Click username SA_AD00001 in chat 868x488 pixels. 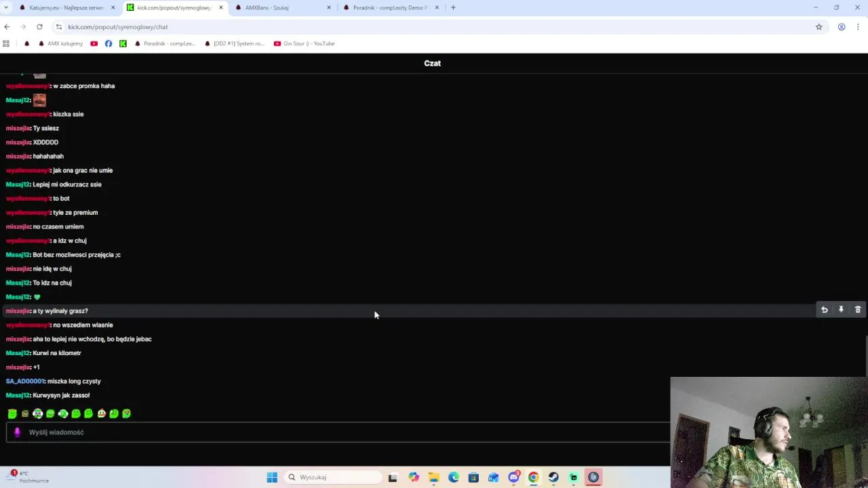click(x=25, y=381)
